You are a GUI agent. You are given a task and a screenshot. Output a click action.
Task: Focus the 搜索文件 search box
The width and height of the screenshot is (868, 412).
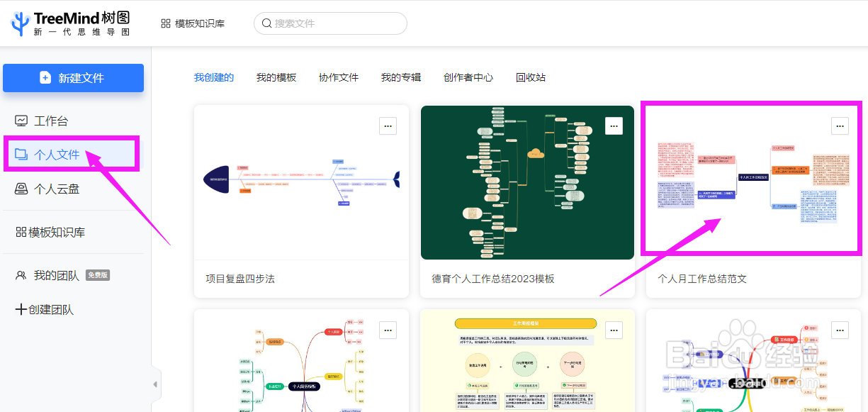pyautogui.click(x=330, y=23)
